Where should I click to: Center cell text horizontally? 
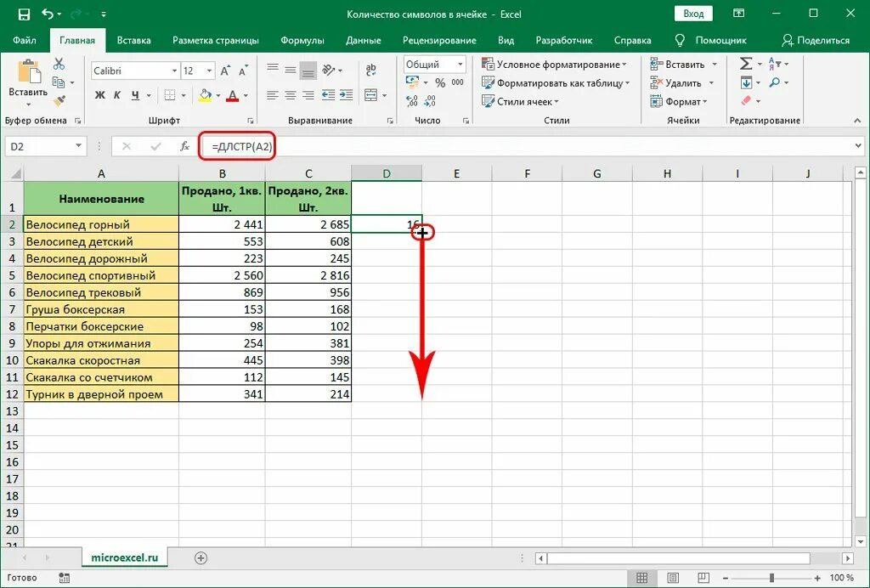pyautogui.click(x=291, y=95)
